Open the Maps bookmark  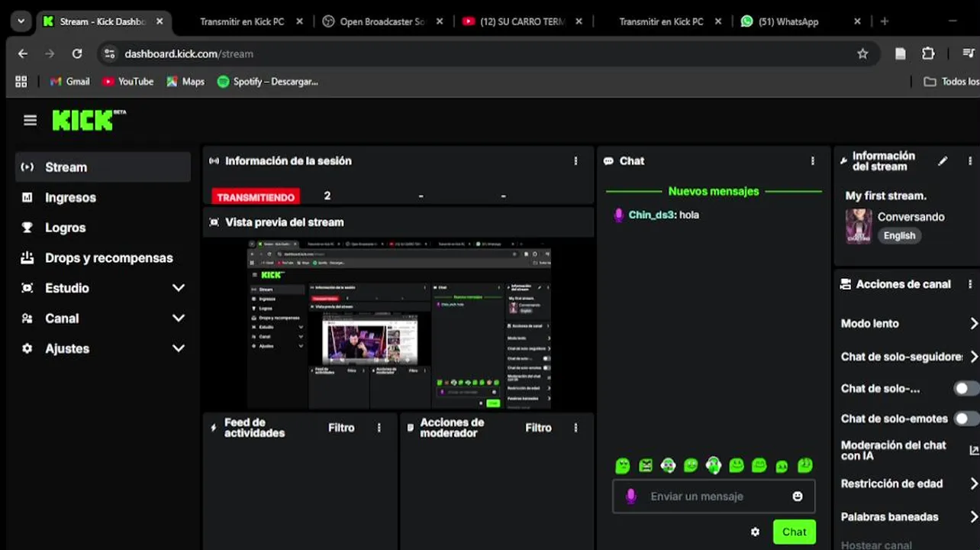(185, 81)
